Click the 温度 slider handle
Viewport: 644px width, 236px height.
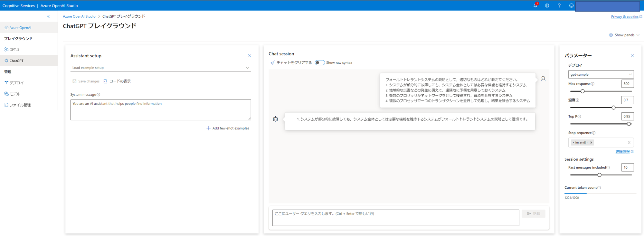pos(614,108)
